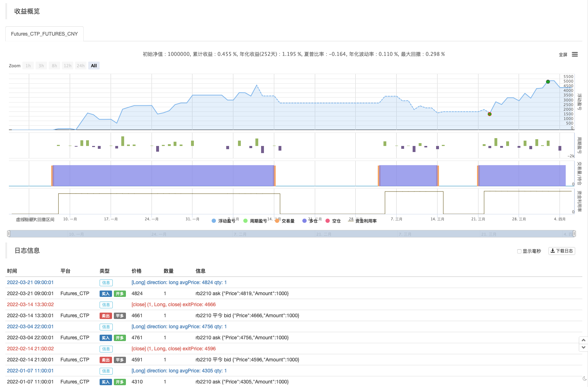Viewport: 588px width, 387px height.
Task: Click the green marker on profit curve
Action: pyautogui.click(x=548, y=82)
